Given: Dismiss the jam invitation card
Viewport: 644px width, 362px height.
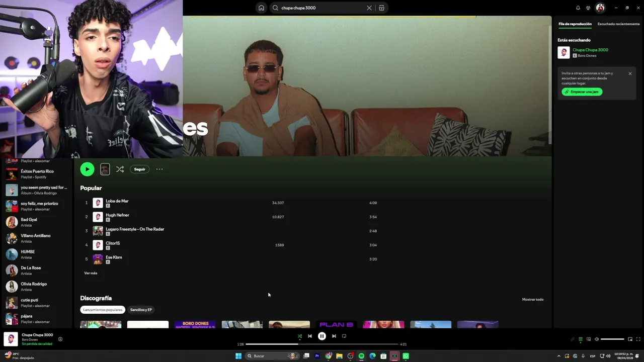Looking at the screenshot, I should click(630, 74).
